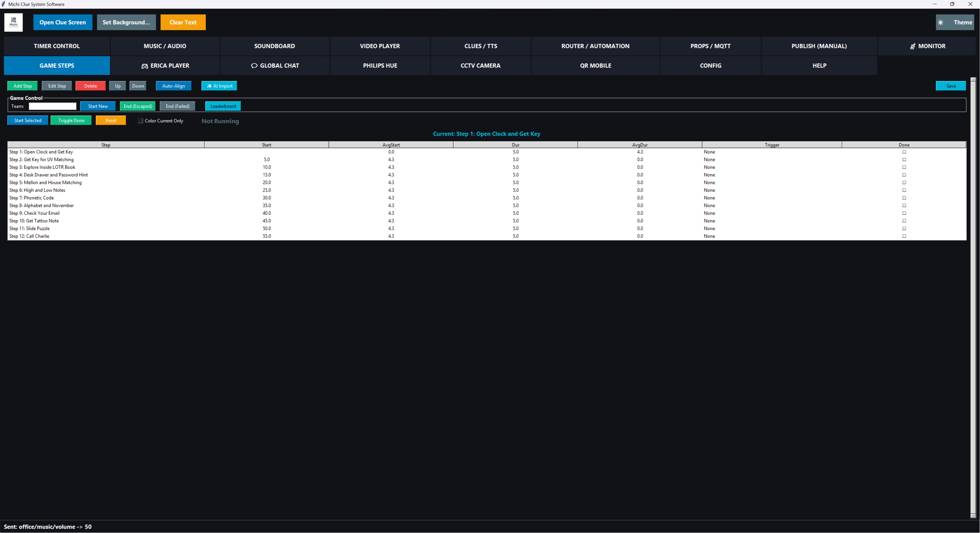Click the Clear Text button
This screenshot has width=980, height=533.
pos(183,22)
